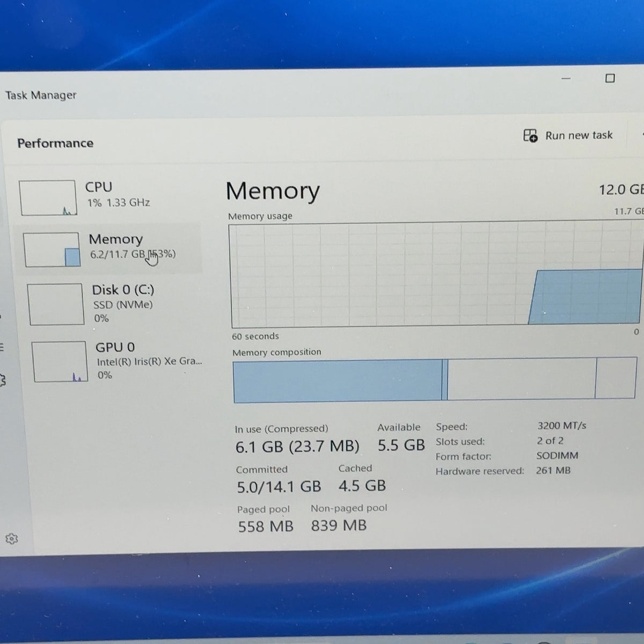This screenshot has height=644, width=644.
Task: Maximize the Task Manager window
Action: pyautogui.click(x=610, y=78)
